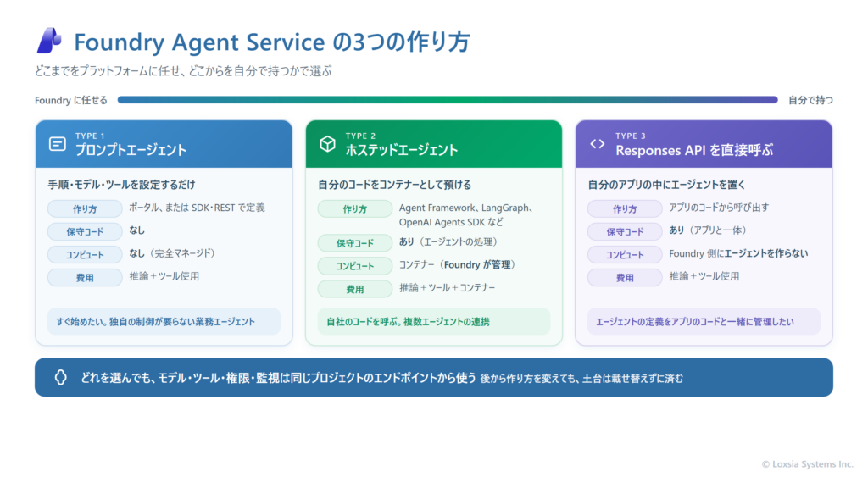This screenshot has width=868, height=477.
Task: Click the 作り方 pill in the プロンプトエージェント card
Action: pyautogui.click(x=85, y=208)
